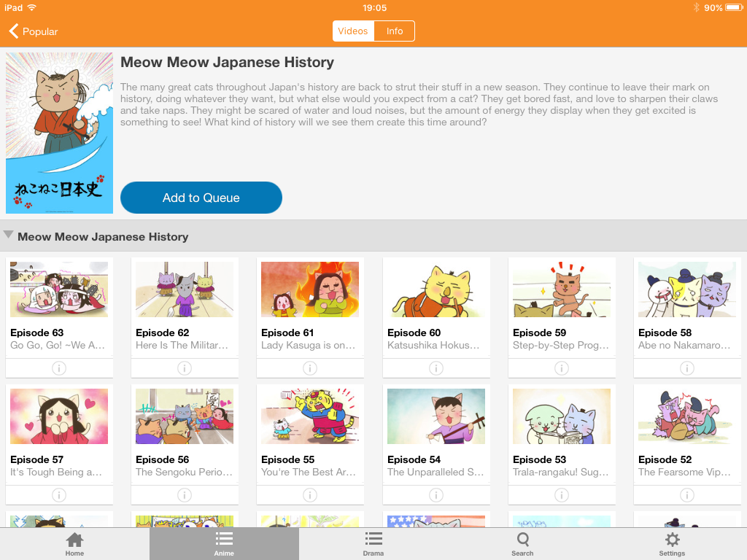This screenshot has height=560, width=747.
Task: Select 'Here Is The Militar…' title
Action: click(182, 345)
